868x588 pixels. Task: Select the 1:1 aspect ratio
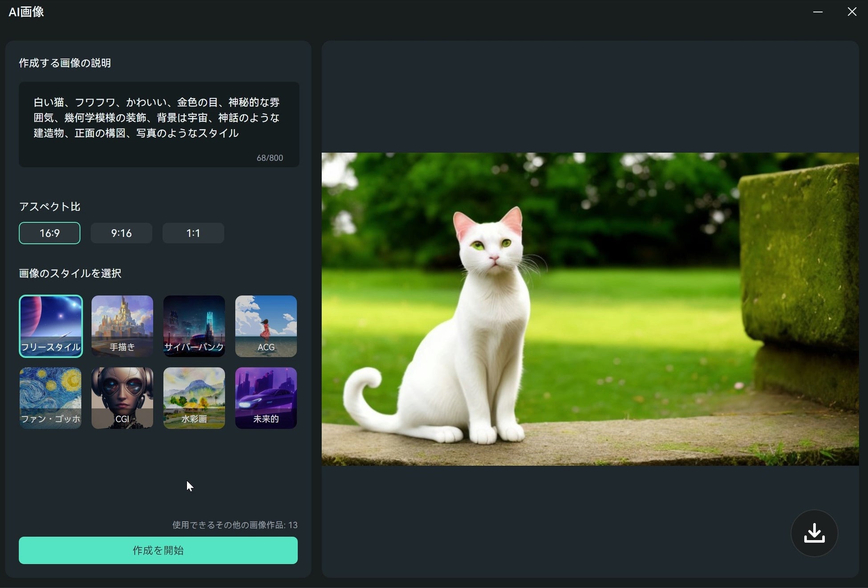tap(193, 233)
